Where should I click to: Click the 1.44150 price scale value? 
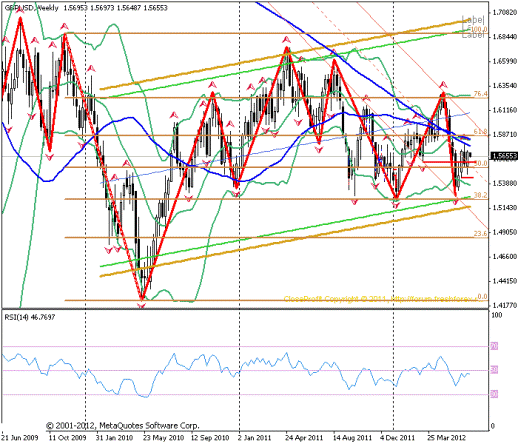click(505, 281)
